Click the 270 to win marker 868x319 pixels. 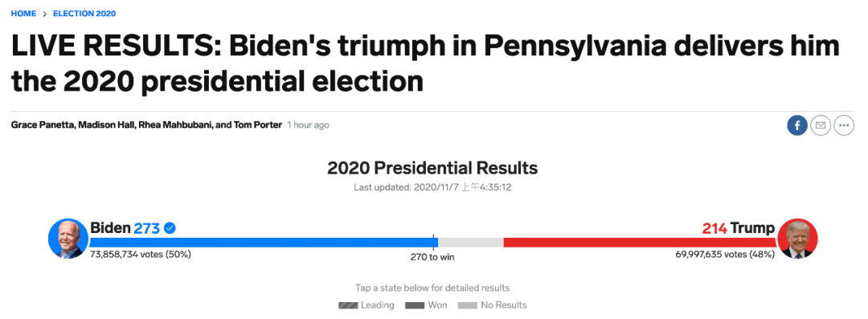coord(433,257)
